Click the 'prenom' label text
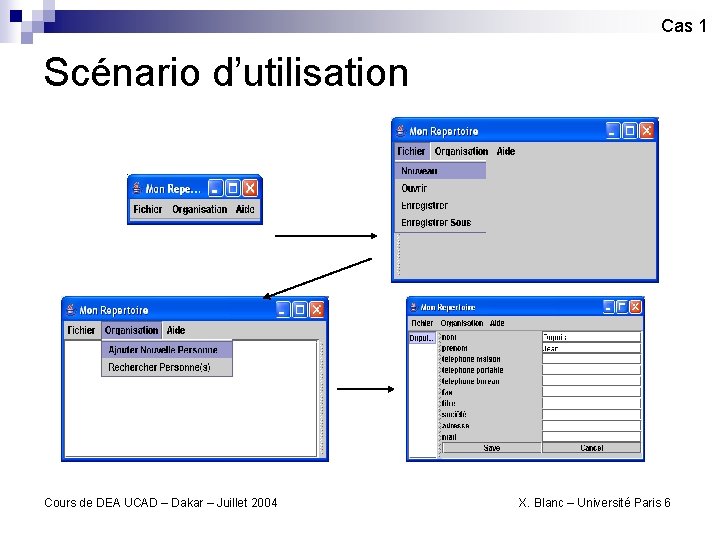720x540 pixels. (x=455, y=348)
